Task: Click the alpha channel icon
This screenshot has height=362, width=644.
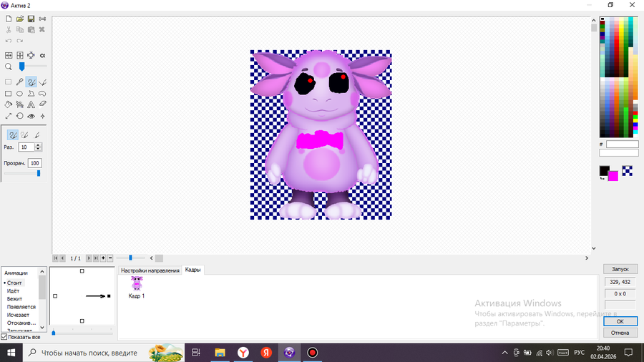Action: (x=42, y=55)
